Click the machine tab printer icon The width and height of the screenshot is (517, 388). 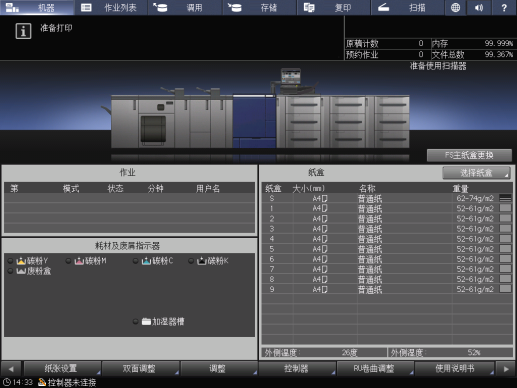pyautogui.click(x=13, y=7)
